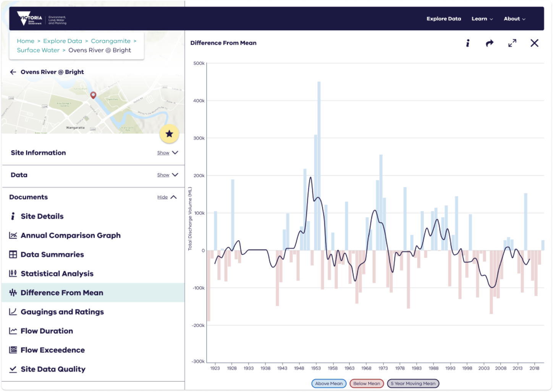This screenshot has height=392, width=553.
Task: Close the Difference From Mean panel
Action: click(534, 43)
